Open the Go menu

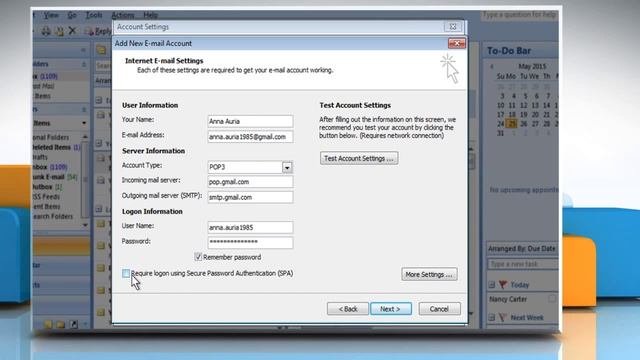click(x=72, y=15)
